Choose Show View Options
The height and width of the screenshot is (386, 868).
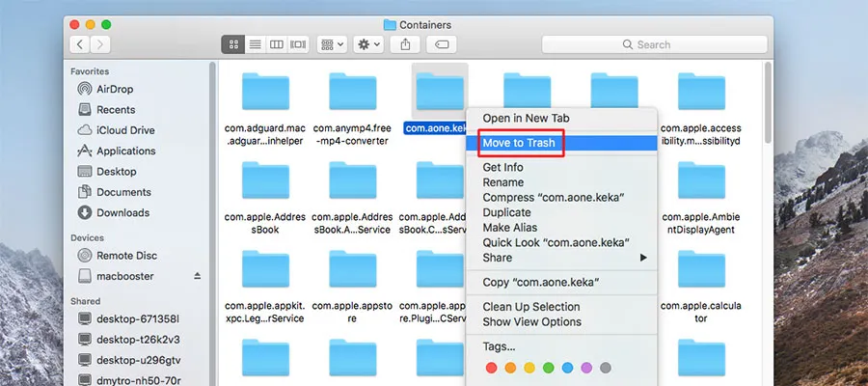click(561, 321)
